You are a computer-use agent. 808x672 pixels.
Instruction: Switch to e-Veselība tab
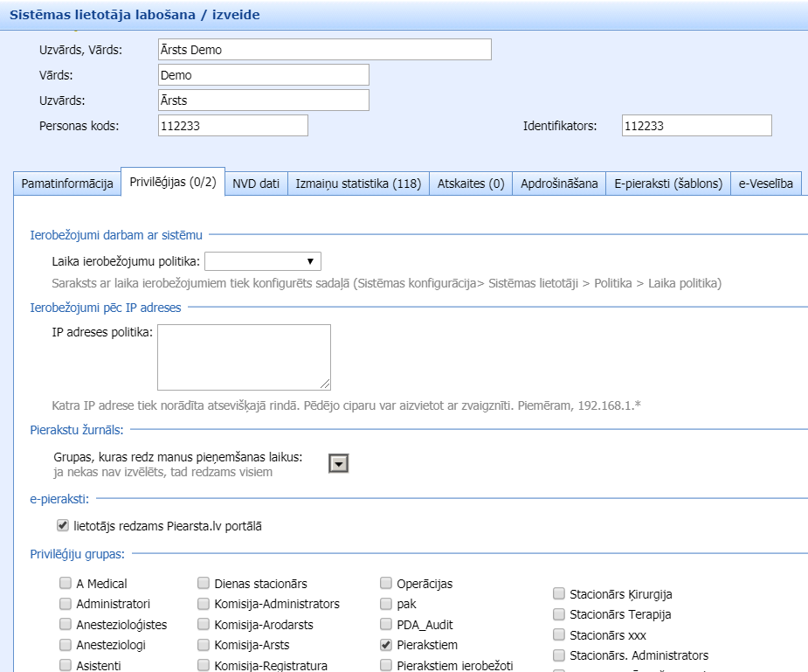point(766,184)
